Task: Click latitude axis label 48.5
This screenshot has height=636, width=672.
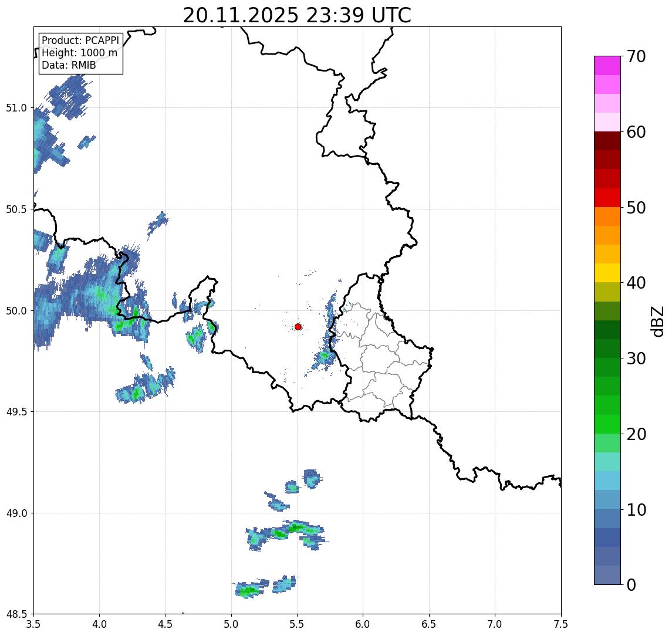Action: pyautogui.click(x=16, y=614)
